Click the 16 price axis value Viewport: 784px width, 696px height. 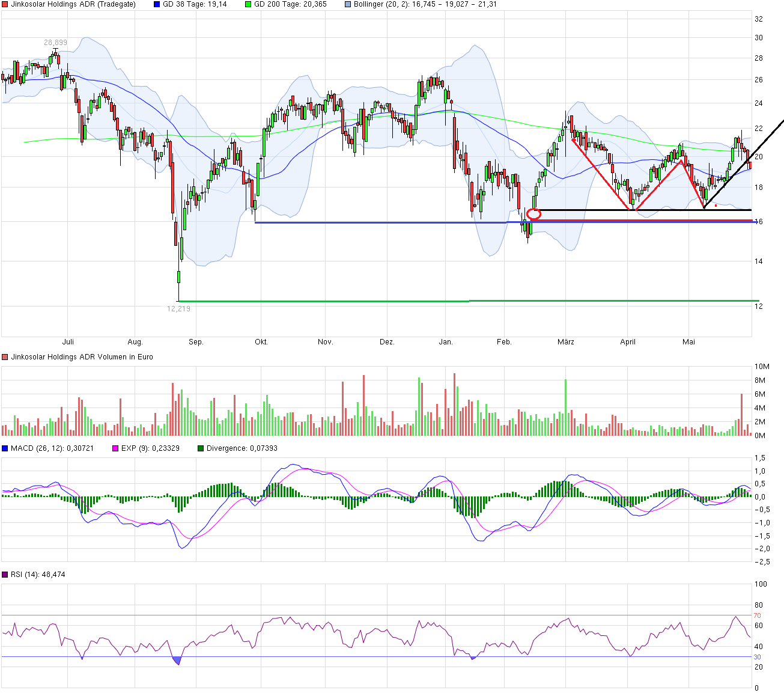(x=759, y=222)
